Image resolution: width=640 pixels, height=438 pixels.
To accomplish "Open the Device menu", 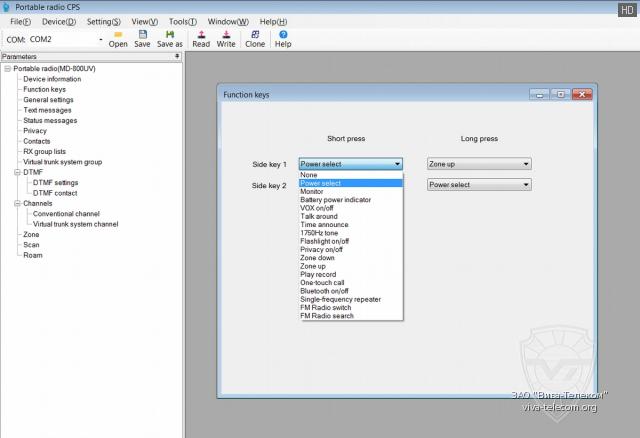I will [x=59, y=22].
